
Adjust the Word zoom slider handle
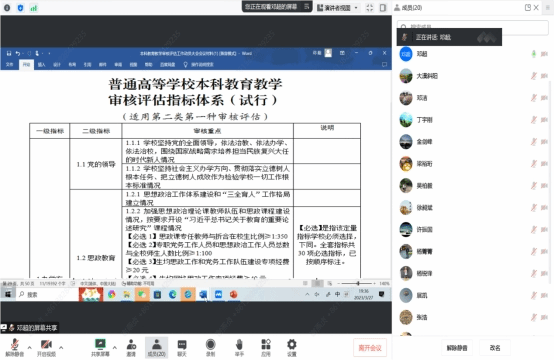(358, 283)
